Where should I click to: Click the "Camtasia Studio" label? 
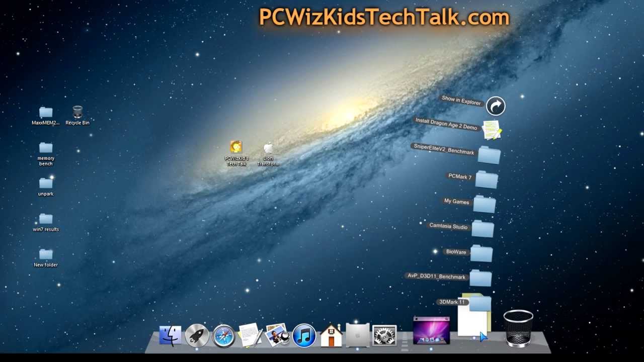coord(448,226)
